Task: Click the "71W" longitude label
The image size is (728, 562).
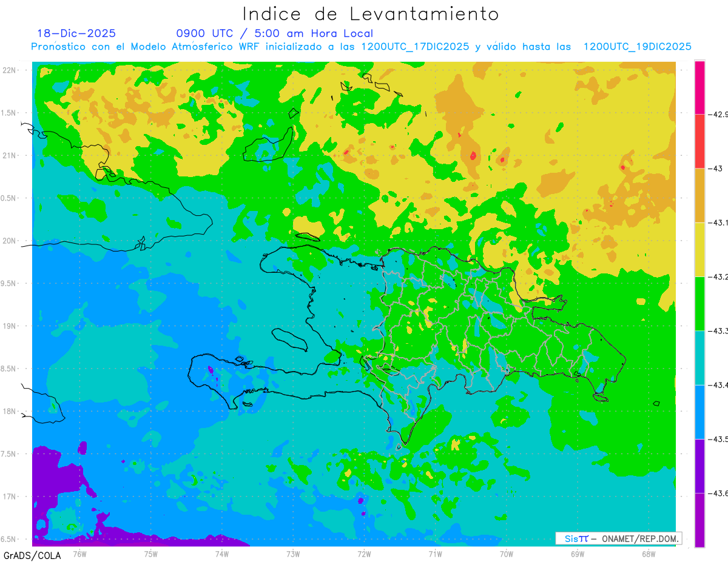Action: point(435,554)
